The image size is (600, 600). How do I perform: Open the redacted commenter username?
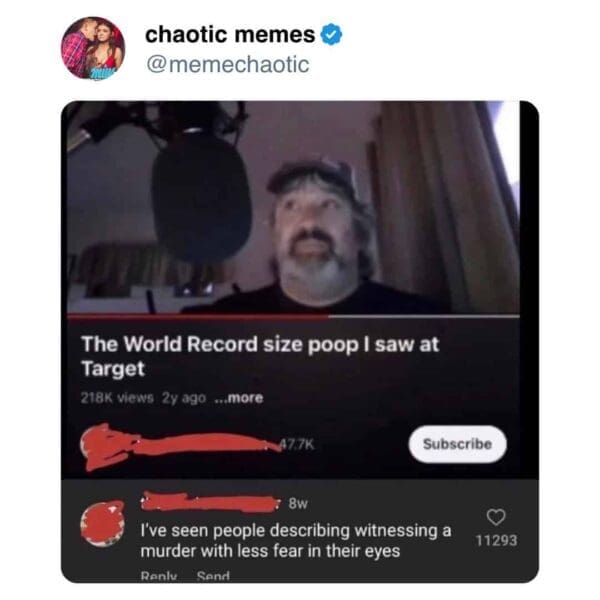click(x=210, y=502)
